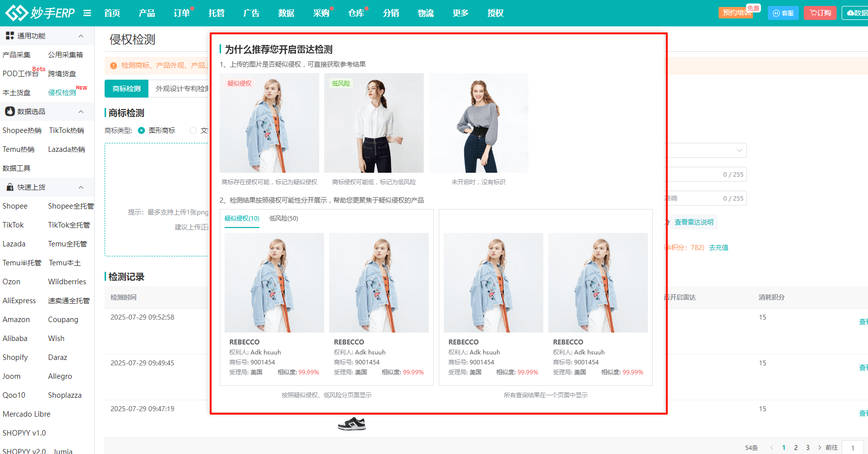Image resolution: width=868 pixels, height=454 pixels.
Task: Go to page 3 in pagination
Action: (808, 448)
